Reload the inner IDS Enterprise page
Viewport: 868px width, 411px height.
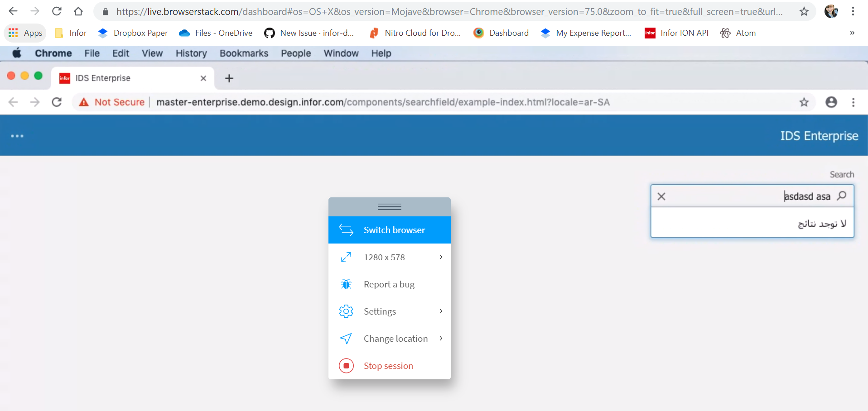point(57,102)
